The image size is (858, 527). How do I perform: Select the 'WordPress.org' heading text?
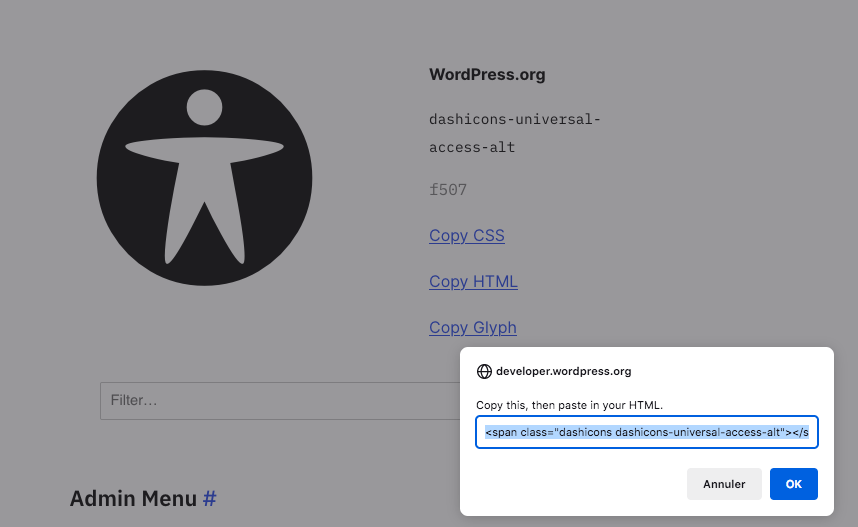pyautogui.click(x=487, y=74)
